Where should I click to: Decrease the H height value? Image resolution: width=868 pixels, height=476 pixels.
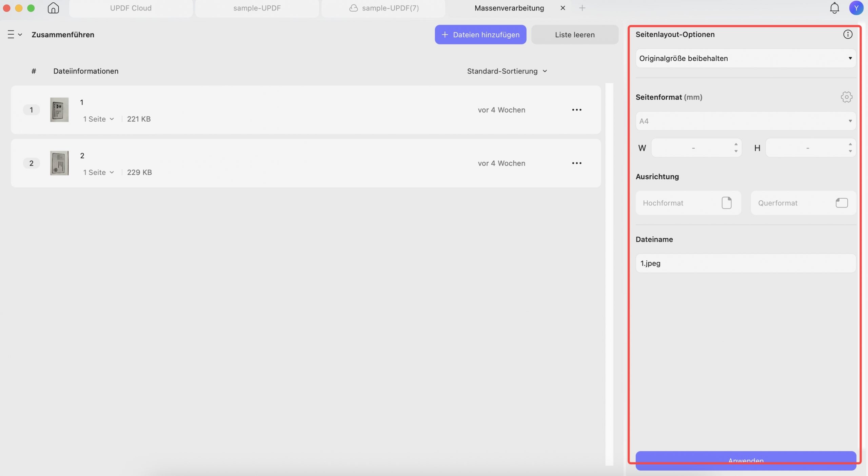click(850, 151)
